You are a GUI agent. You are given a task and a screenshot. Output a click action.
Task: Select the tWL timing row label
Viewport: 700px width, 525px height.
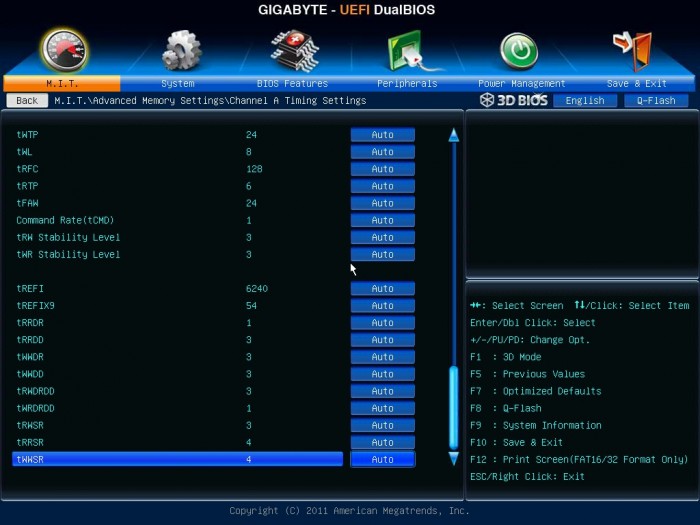click(x=24, y=152)
